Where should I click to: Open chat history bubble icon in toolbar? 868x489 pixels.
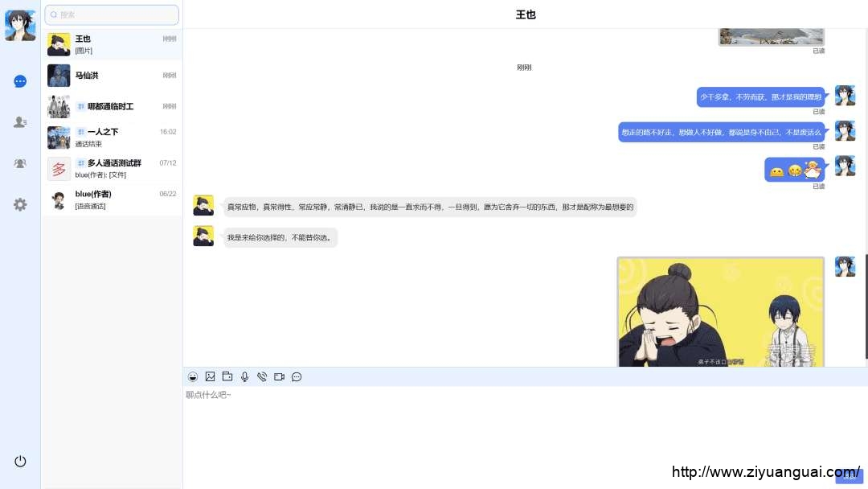pos(297,376)
